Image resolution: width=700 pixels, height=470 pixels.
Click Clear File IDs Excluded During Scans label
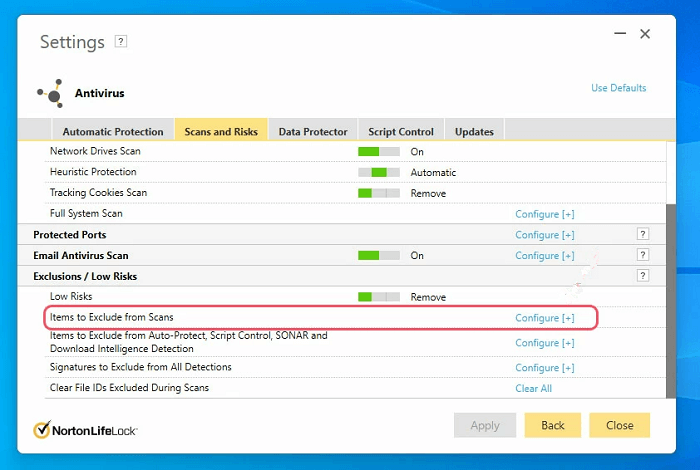click(129, 387)
